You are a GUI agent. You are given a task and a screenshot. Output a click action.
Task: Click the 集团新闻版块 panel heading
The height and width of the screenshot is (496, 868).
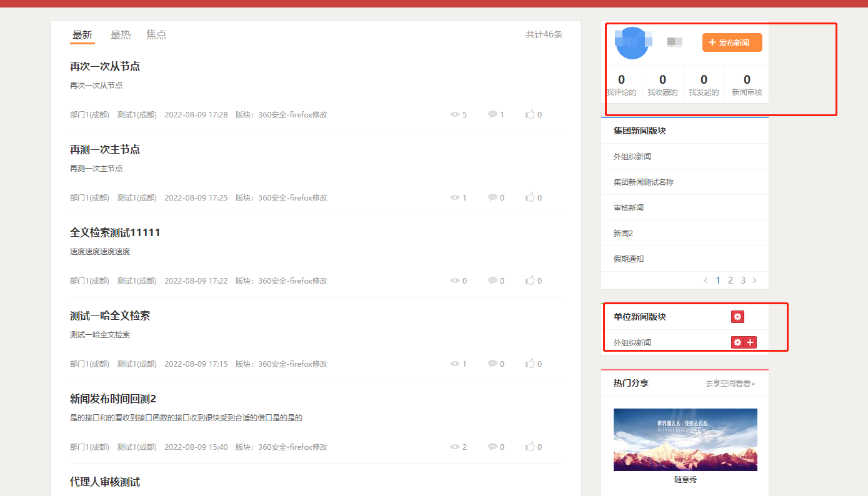(640, 131)
